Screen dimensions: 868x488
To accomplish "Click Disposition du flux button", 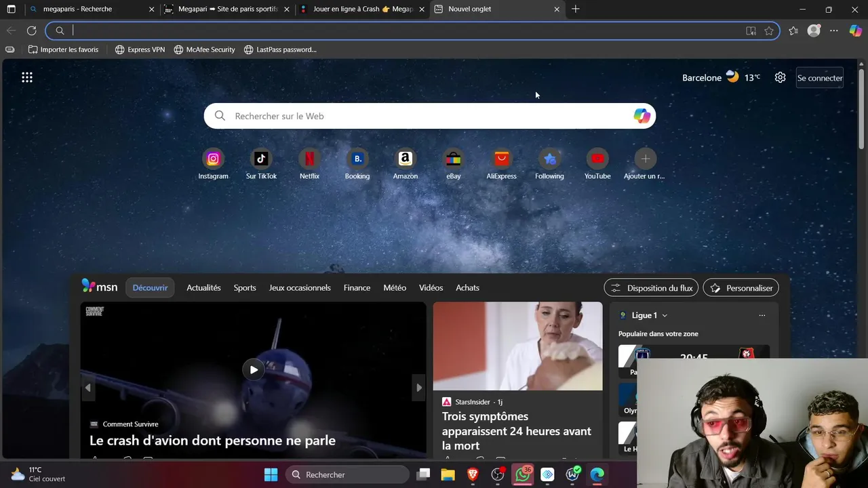I will point(651,288).
